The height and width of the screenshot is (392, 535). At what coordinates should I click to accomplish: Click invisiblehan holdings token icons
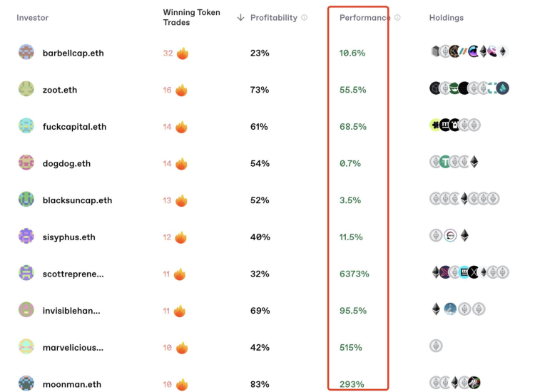[457, 309]
